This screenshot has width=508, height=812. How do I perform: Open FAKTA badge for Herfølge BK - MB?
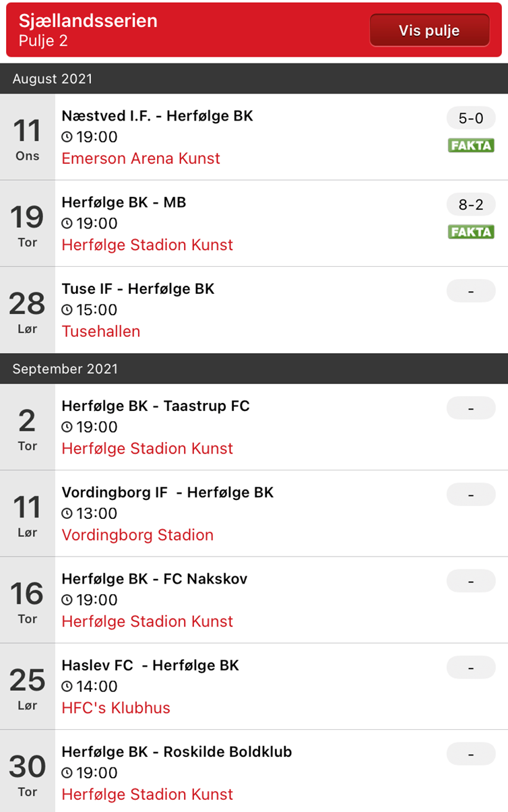coord(471,232)
